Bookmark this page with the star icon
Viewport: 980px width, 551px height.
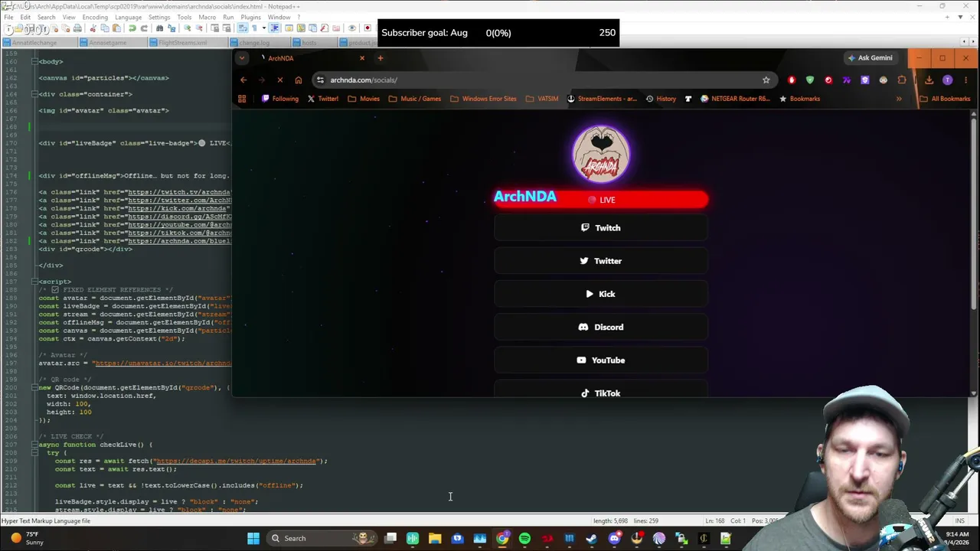(766, 80)
